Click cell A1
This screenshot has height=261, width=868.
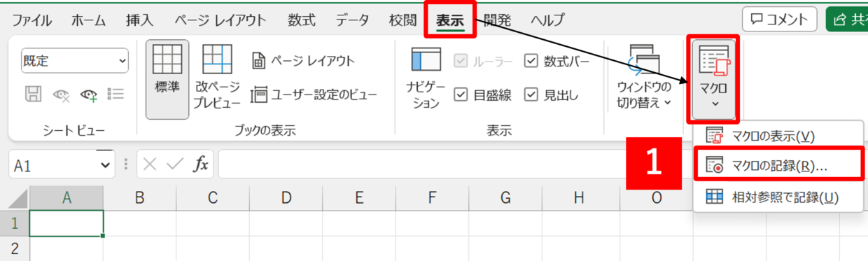(66, 223)
